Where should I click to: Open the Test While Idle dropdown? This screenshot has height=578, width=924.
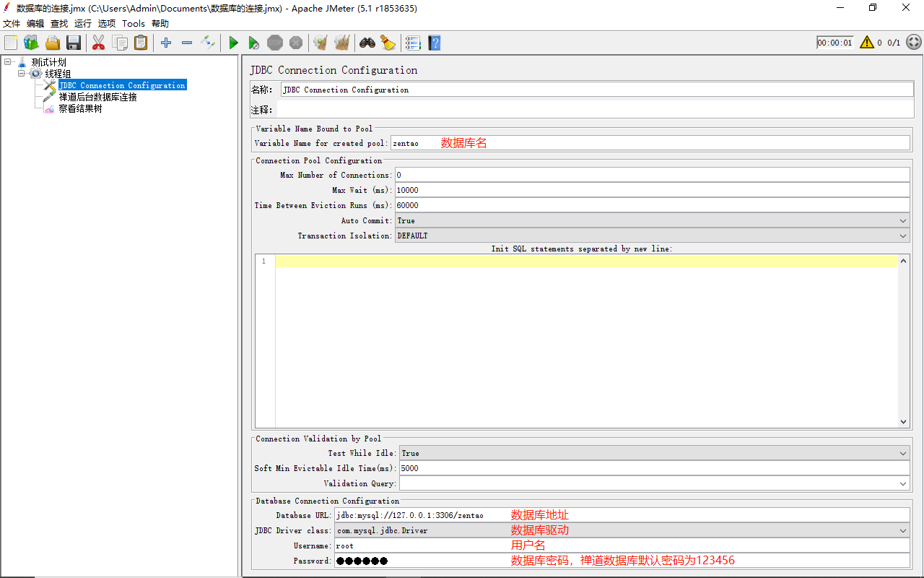[x=654, y=453]
